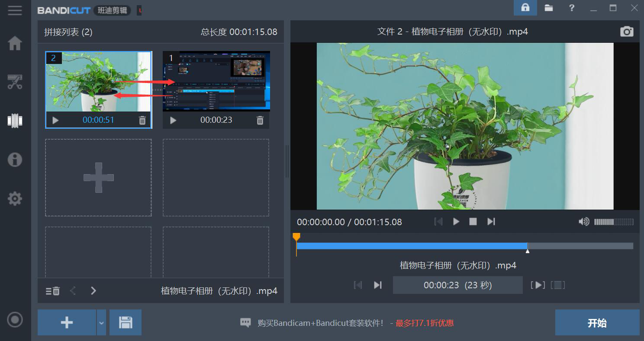Step to the next frame in preview
Viewport: 644px width, 341px height.
point(491,222)
